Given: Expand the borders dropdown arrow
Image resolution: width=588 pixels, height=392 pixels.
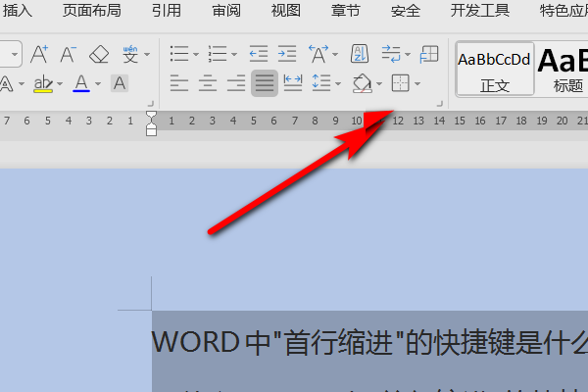Looking at the screenshot, I should pyautogui.click(x=417, y=83).
